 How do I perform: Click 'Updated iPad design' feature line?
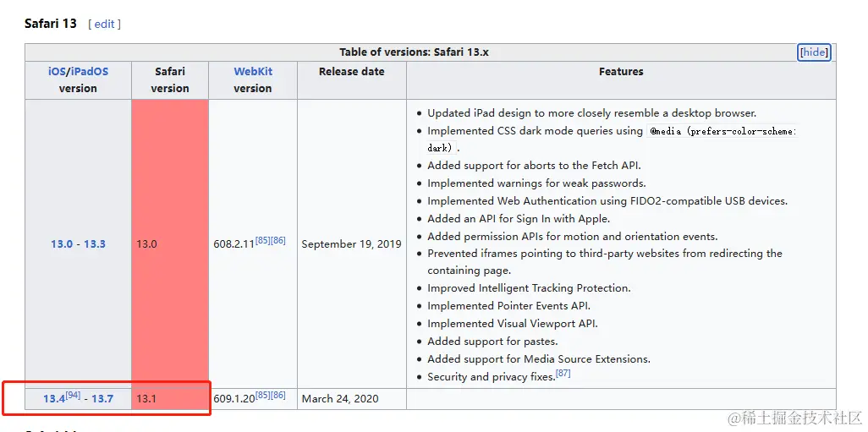[591, 112]
